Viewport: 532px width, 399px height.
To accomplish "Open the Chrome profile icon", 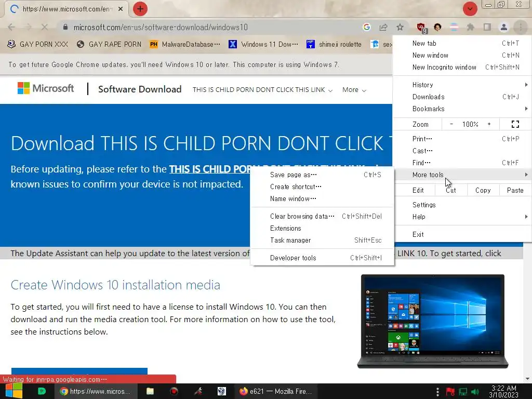I will 504,27.
